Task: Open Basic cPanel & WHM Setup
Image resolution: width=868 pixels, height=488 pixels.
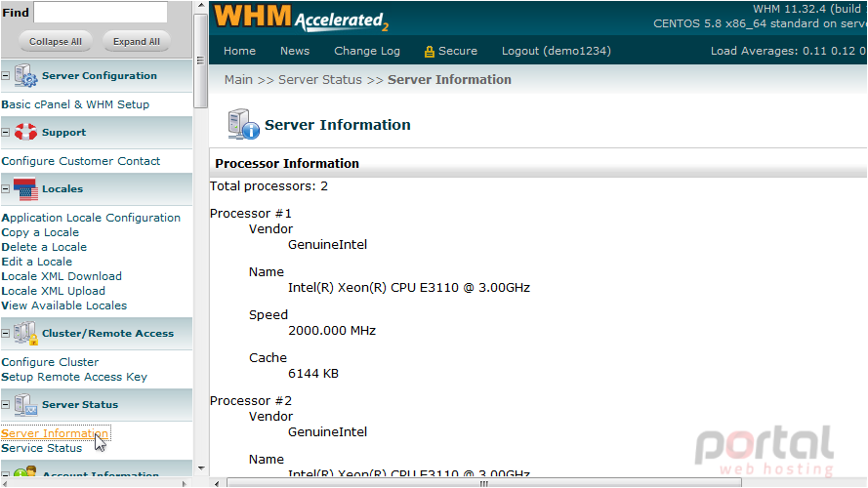Action: 75,104
